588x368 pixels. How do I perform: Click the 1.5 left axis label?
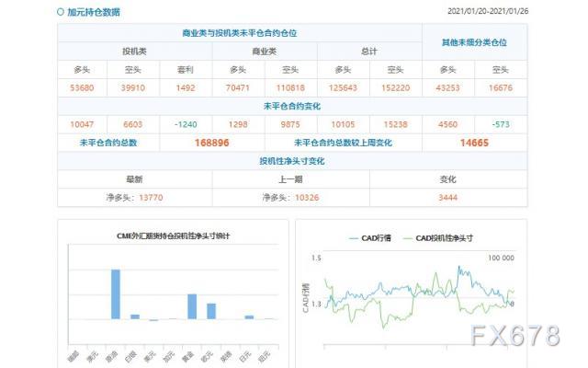coord(316,258)
